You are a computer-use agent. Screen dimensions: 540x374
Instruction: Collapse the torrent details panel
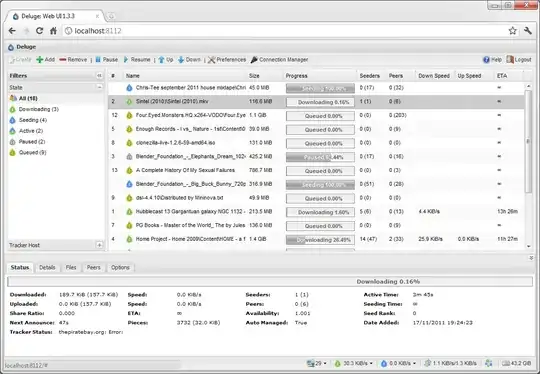click(531, 258)
